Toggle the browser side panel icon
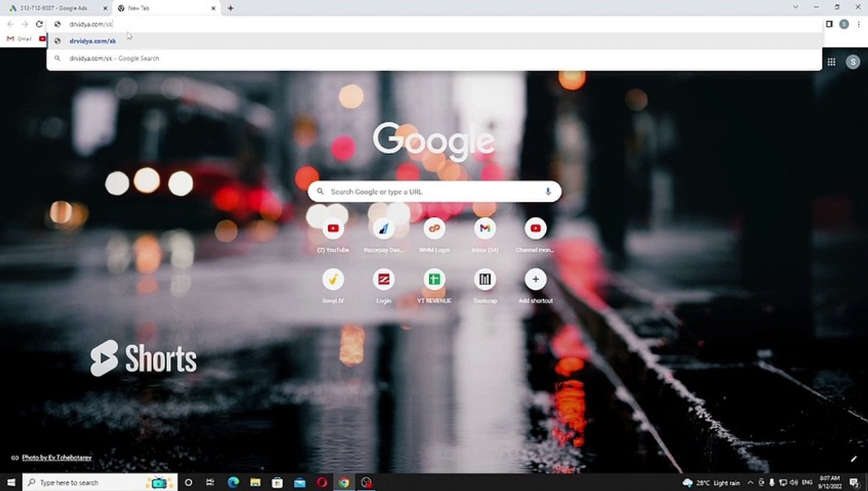Screen dimensions: 868x491 coord(829,24)
